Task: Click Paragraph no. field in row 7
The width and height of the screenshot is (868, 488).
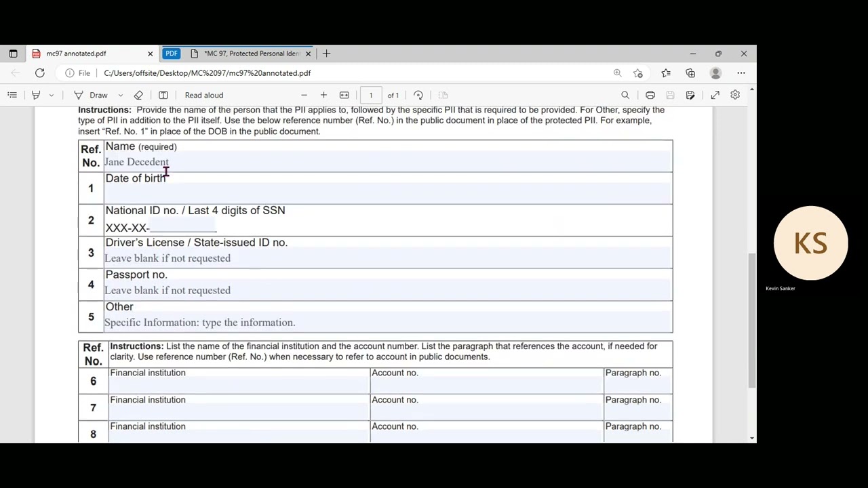Action: tap(638, 413)
